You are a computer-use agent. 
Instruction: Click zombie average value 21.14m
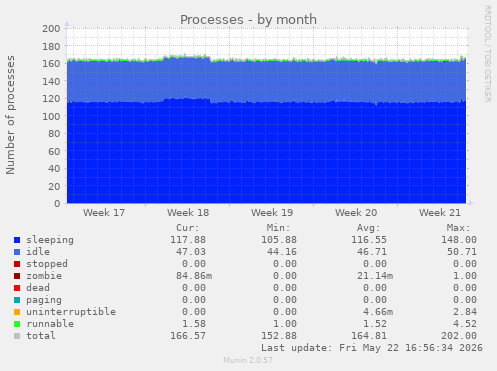coord(375,276)
